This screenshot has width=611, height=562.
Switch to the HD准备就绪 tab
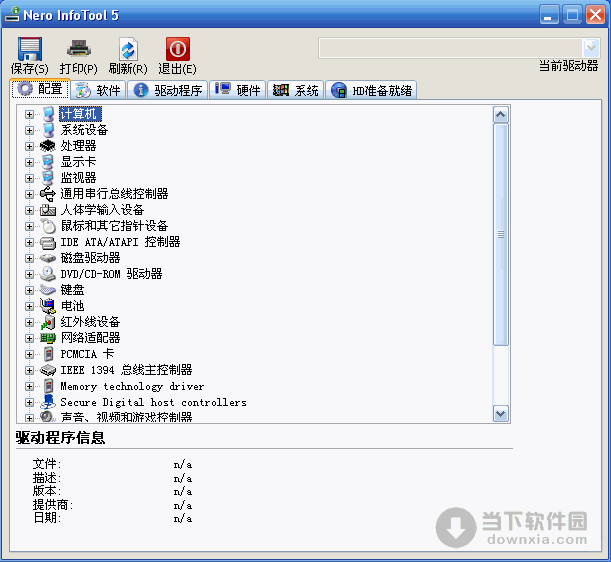(371, 90)
